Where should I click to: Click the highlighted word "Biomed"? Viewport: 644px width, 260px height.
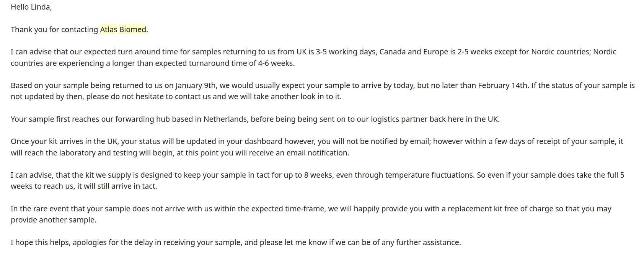133,29
